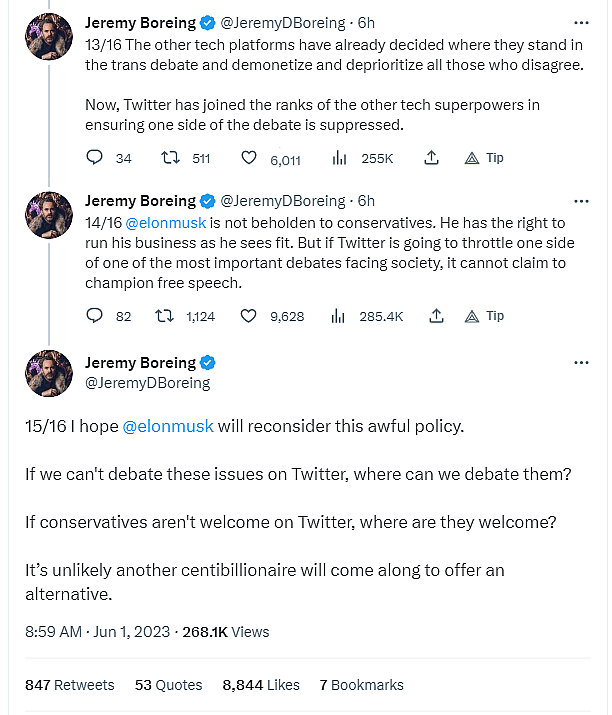The image size is (612, 715).
Task: Open Jeremy Boreing's avatar on 15/16 tweet
Action: pos(49,373)
